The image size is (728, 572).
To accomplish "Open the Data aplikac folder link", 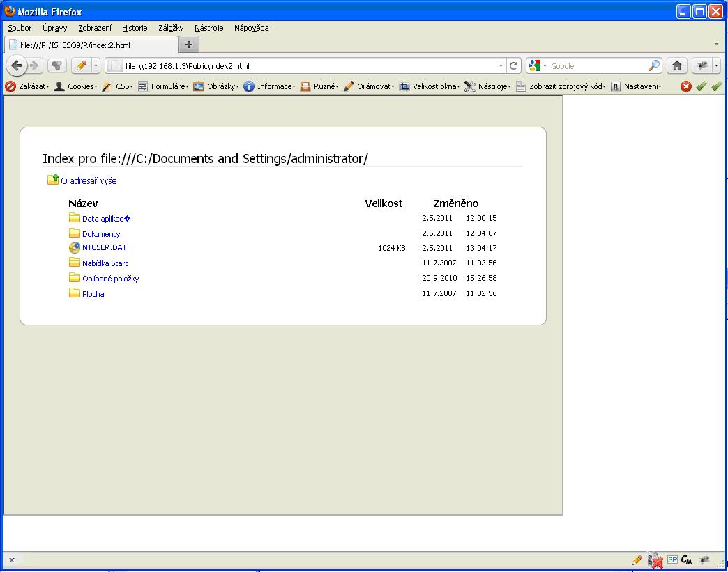I will coord(106,219).
